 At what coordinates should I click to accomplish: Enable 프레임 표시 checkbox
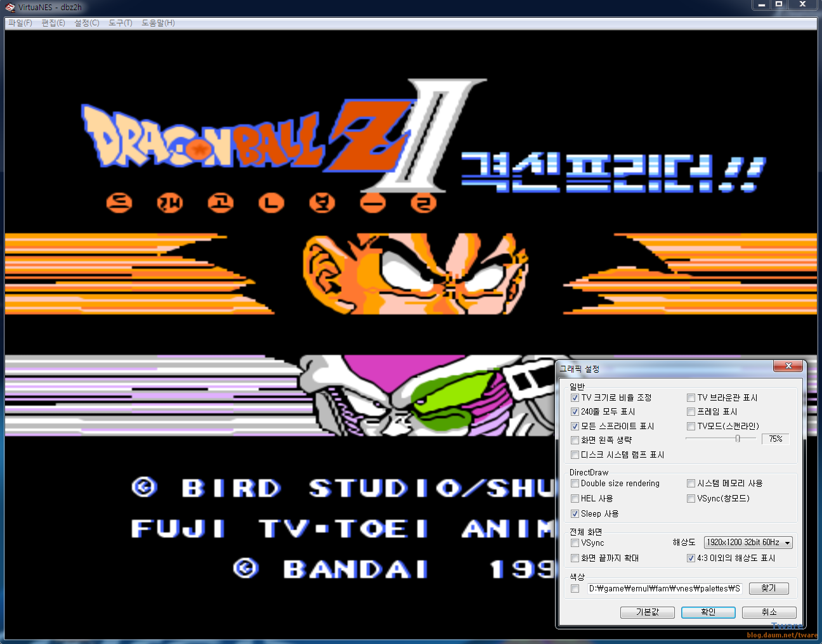click(x=691, y=412)
